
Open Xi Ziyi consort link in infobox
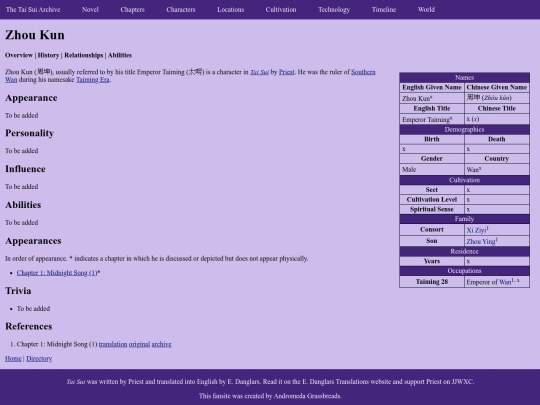pos(476,230)
